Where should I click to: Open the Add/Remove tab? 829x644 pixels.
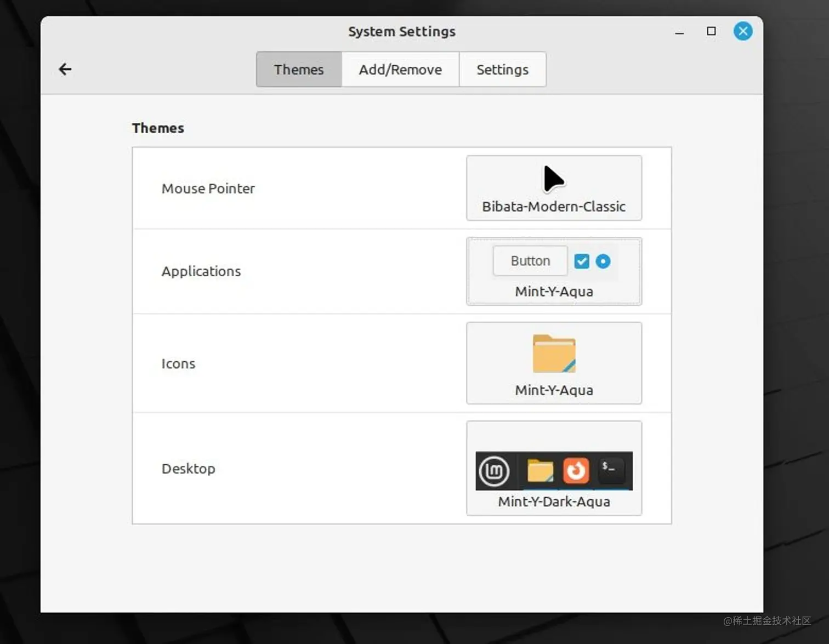[400, 70]
